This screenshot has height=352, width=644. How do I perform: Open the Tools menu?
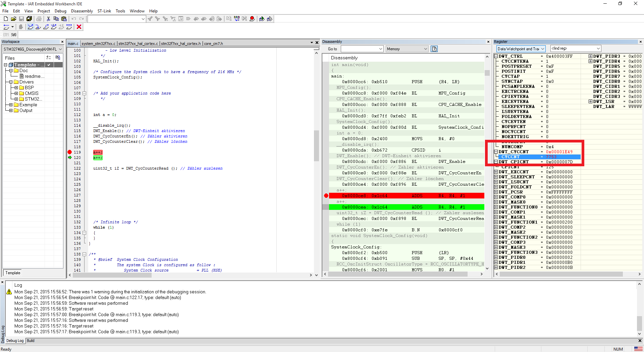click(120, 11)
